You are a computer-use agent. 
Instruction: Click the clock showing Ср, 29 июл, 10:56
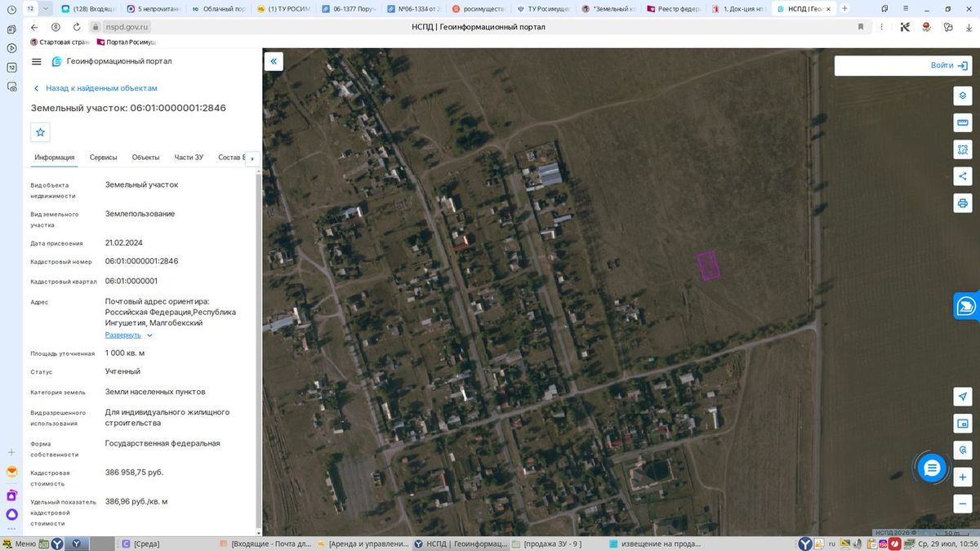point(947,544)
